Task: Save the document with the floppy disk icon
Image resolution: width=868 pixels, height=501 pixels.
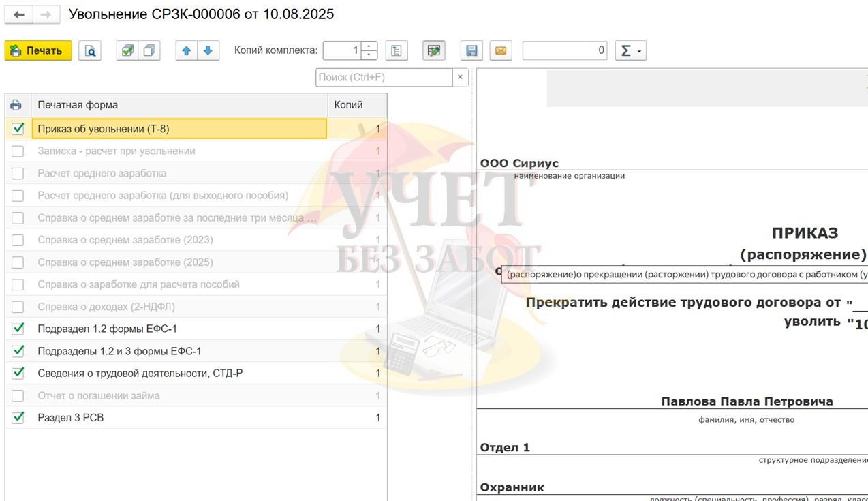Action: click(471, 50)
